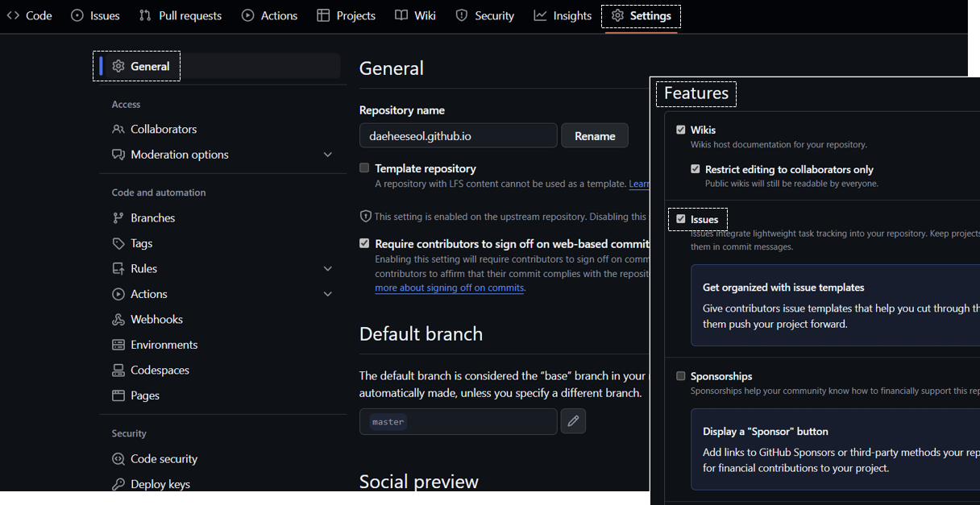980x505 pixels.
Task: Open Collaborators via its people icon
Action: [118, 129]
